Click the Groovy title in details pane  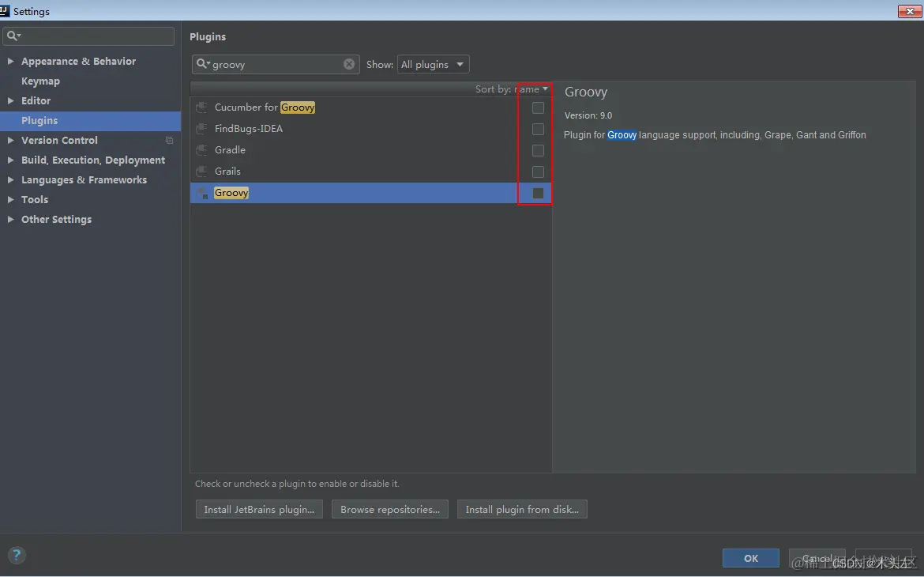click(x=586, y=92)
